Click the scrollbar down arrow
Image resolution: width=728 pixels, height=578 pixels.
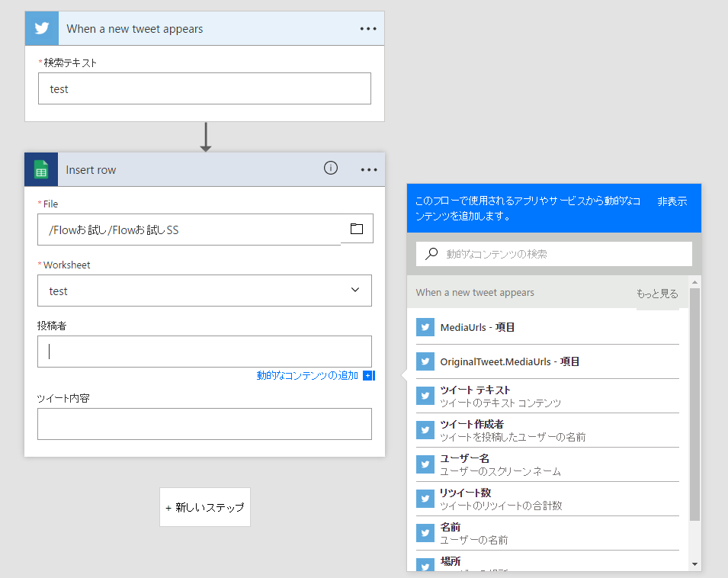point(694,564)
